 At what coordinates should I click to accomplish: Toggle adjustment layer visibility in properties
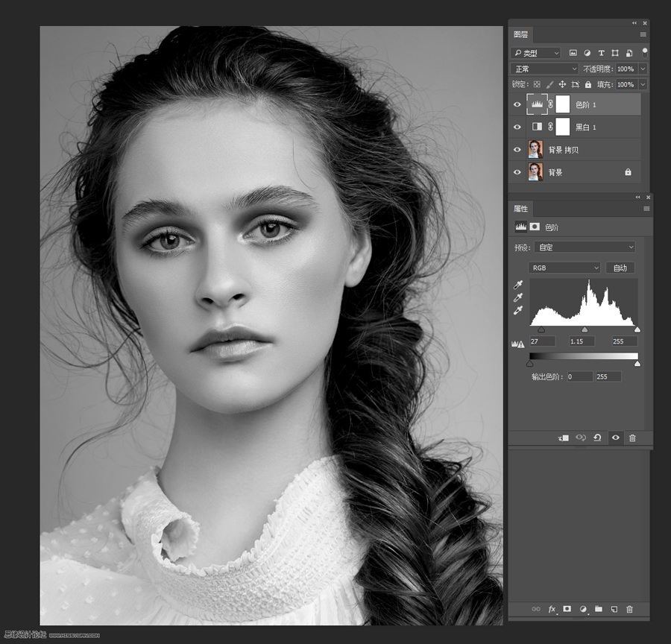(615, 438)
